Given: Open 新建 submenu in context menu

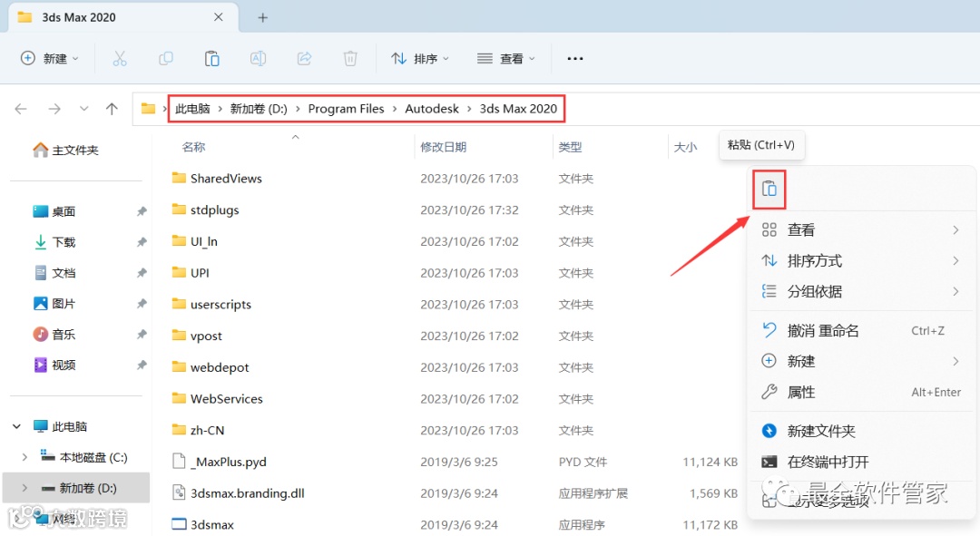Looking at the screenshot, I should tap(860, 361).
